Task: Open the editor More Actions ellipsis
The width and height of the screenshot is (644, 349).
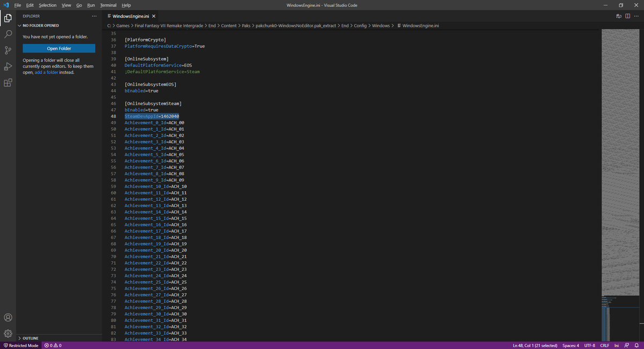Action: click(636, 16)
